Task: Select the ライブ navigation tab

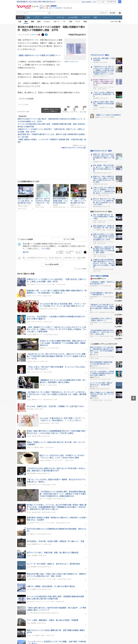Action: [37, 17]
